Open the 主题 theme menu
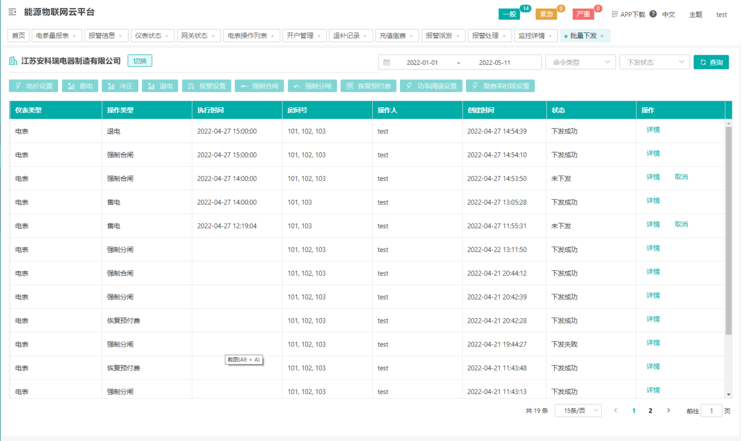This screenshot has height=441, width=742. 695,15
